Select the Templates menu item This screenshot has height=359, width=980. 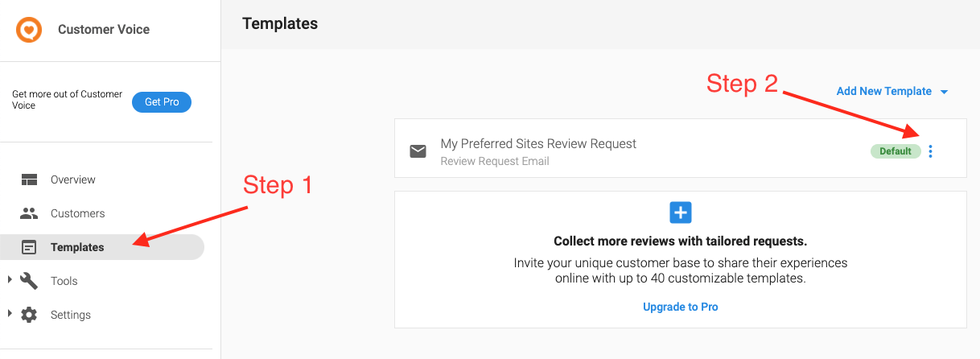pyautogui.click(x=77, y=247)
